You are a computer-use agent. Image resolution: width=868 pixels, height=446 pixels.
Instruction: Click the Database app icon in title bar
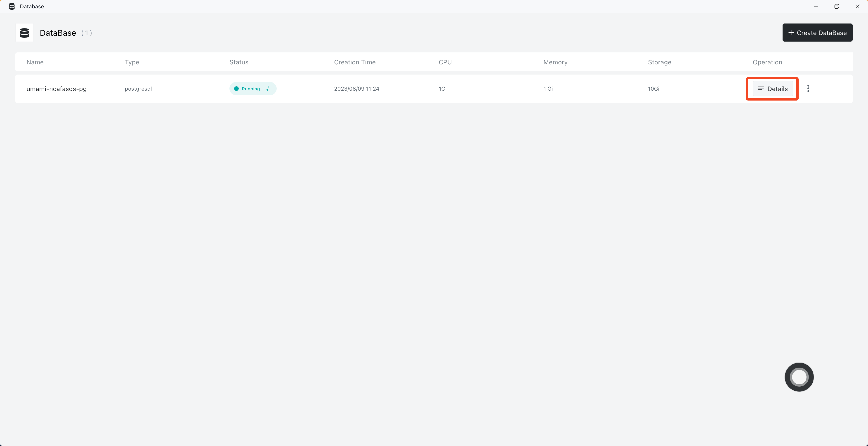[12, 6]
